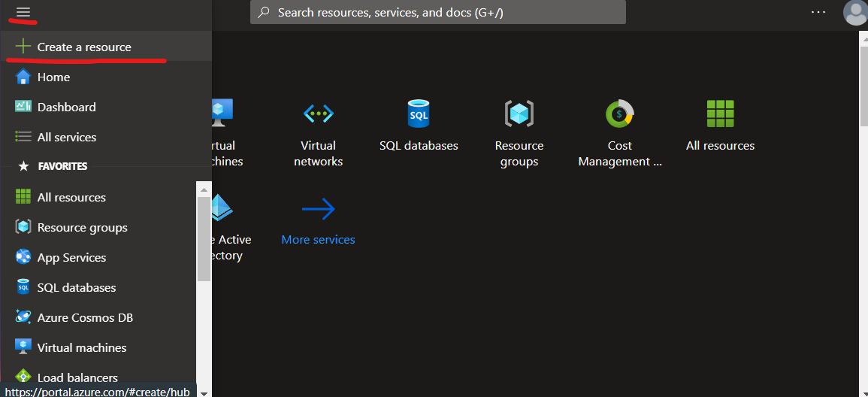This screenshot has height=397, width=868.
Task: Click the favorites list scroll up arrow
Action: pyautogui.click(x=204, y=190)
